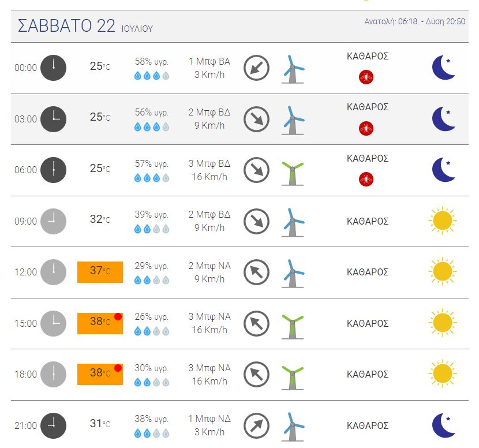Viewport: 479px width, 448px height.
Task: Click the wind direction arrow at 15:00
Action: 256,323
